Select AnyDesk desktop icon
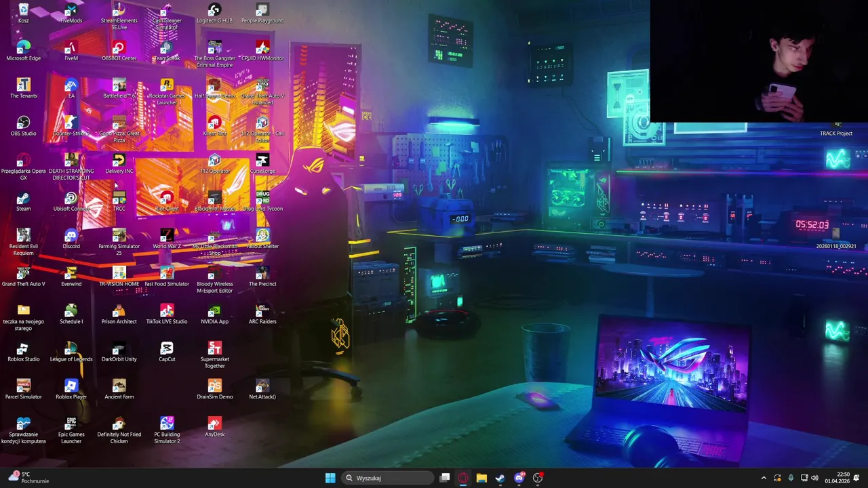The width and height of the screenshot is (868, 488). click(215, 427)
